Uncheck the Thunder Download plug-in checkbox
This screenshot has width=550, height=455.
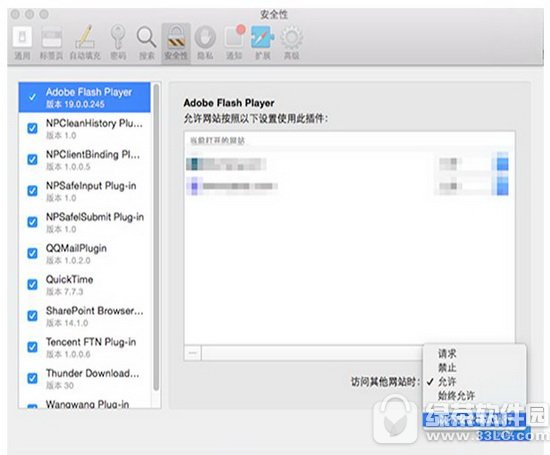pyautogui.click(x=32, y=378)
